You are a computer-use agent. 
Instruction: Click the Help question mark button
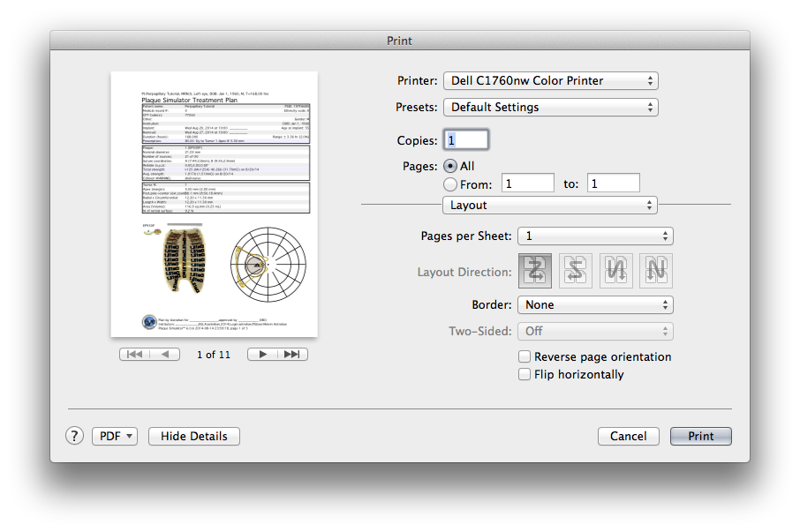click(x=74, y=436)
